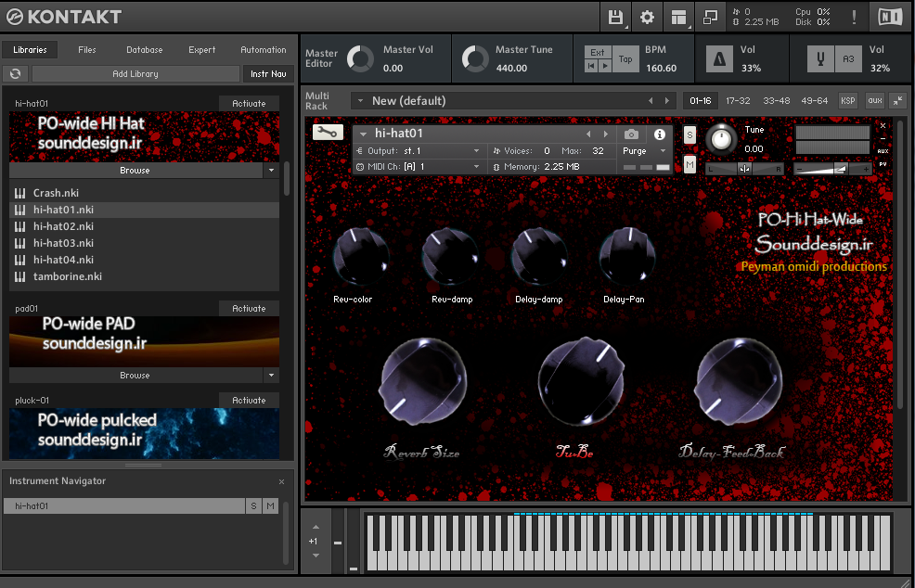Select hi-hat02.nki in the library list

[x=144, y=226]
